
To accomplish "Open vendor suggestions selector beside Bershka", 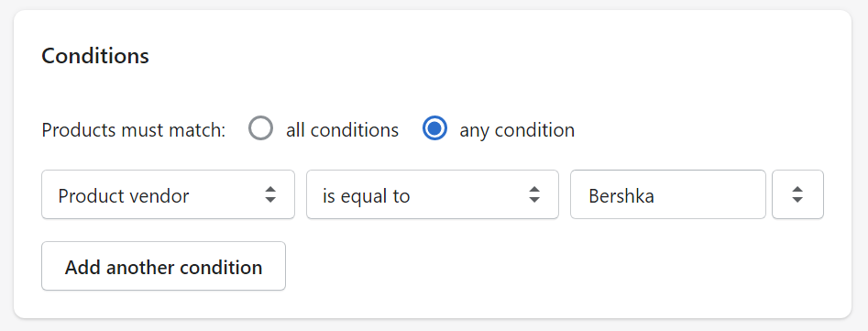I will point(797,194).
